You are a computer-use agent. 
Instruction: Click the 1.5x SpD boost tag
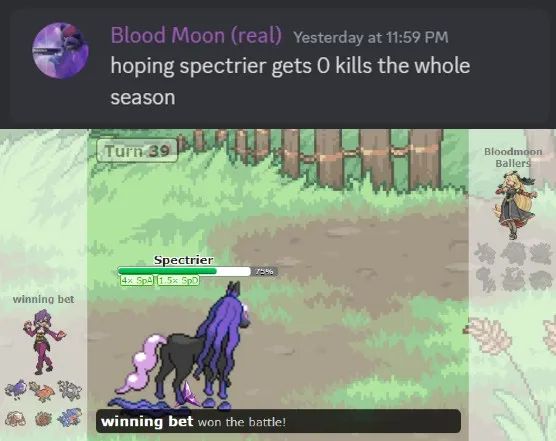click(178, 280)
